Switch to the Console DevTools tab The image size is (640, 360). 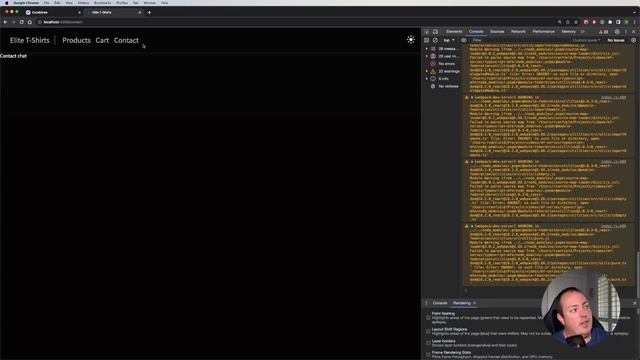(x=476, y=31)
